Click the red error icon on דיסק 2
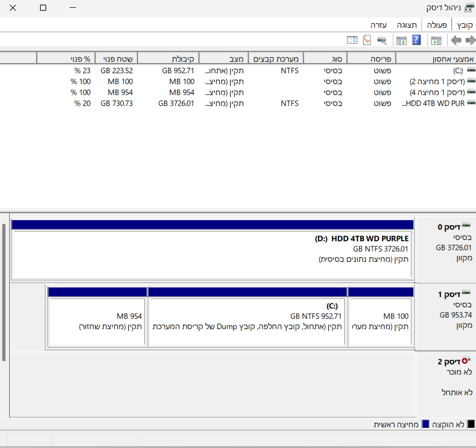 click(x=465, y=360)
